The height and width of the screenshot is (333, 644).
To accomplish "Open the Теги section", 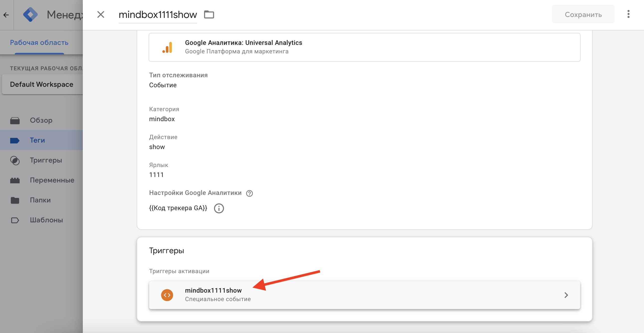I will [41, 140].
